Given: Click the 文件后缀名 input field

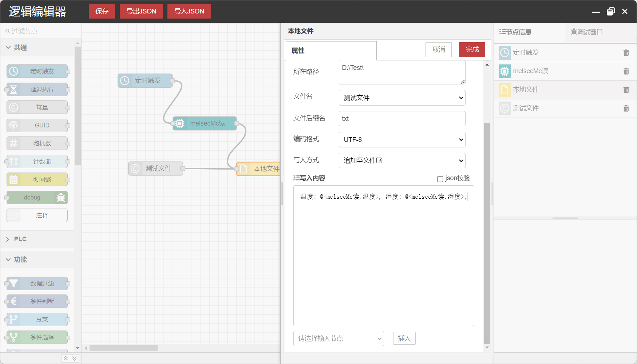Looking at the screenshot, I should (x=402, y=119).
